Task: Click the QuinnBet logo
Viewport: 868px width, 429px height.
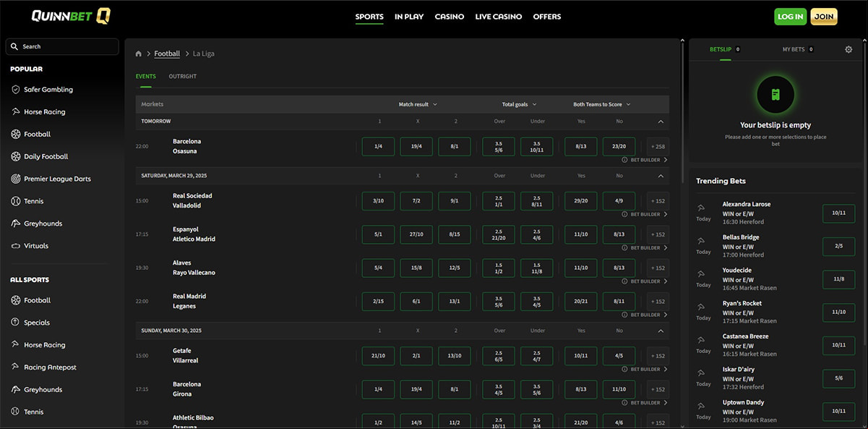Action: (71, 16)
